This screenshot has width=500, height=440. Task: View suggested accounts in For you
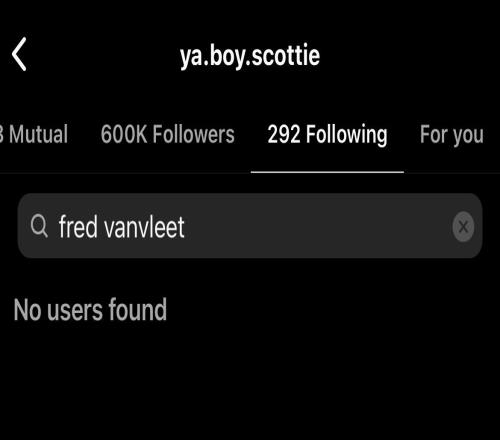[x=452, y=134]
